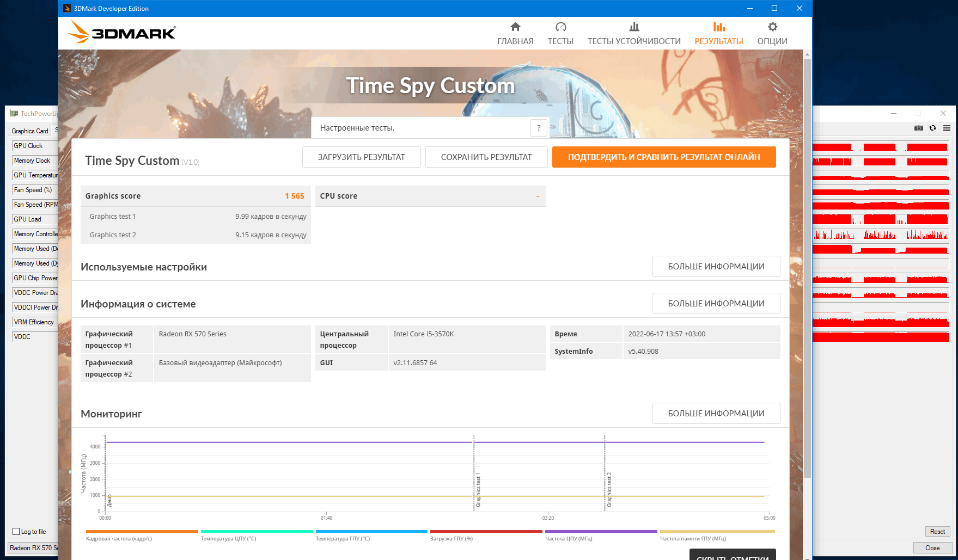The width and height of the screenshot is (958, 560).
Task: Click the GPU-Z Reset button
Action: [x=937, y=532]
